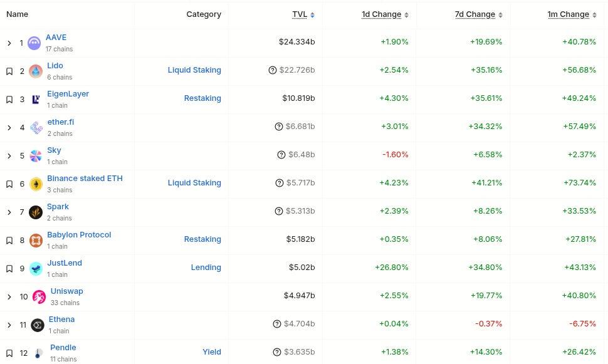The image size is (608, 364).
Task: Click the Binance staked ETH logo
Action: [36, 184]
